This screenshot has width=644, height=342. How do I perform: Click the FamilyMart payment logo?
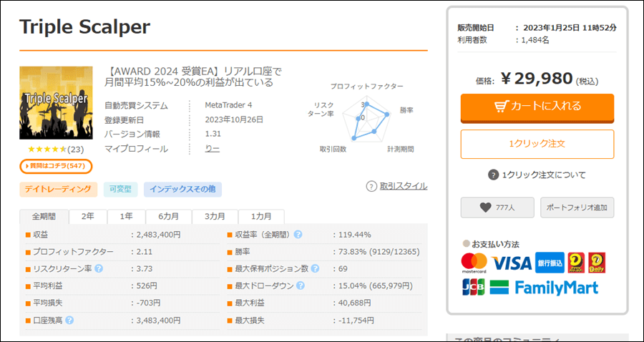click(544, 288)
